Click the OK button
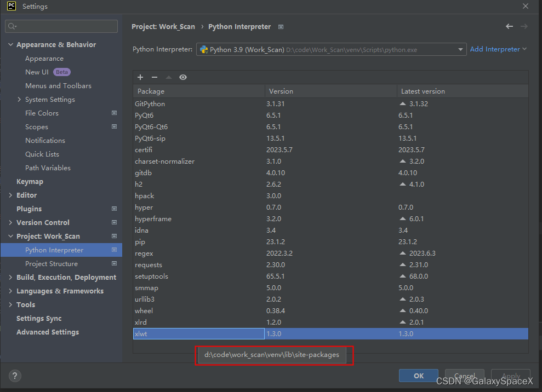The height and width of the screenshot is (392, 542). 419,376
